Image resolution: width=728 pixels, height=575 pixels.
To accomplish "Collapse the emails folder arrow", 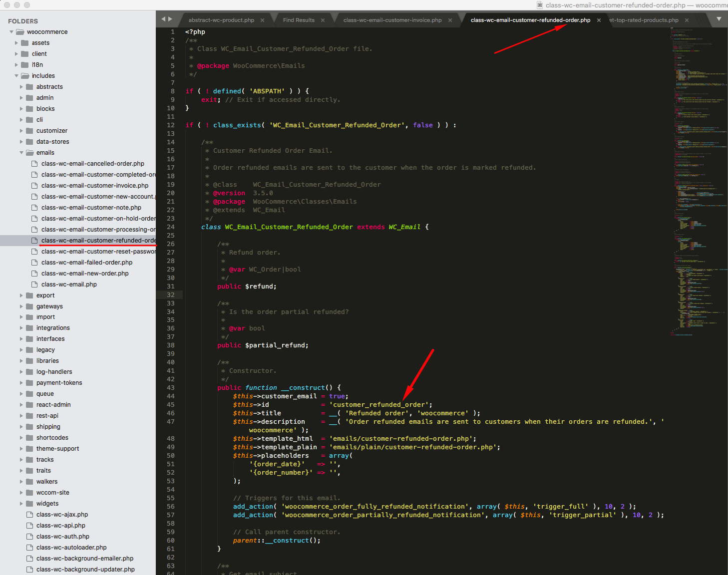I will point(21,153).
